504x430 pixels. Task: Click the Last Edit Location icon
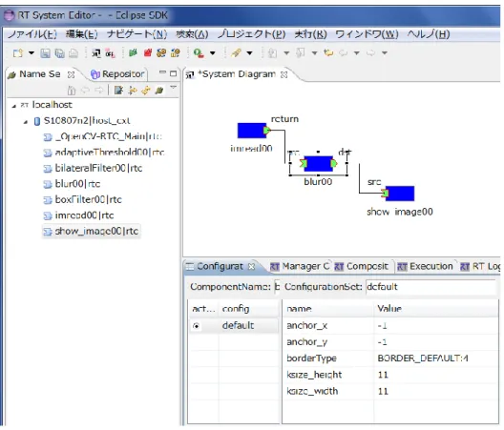tap(328, 52)
